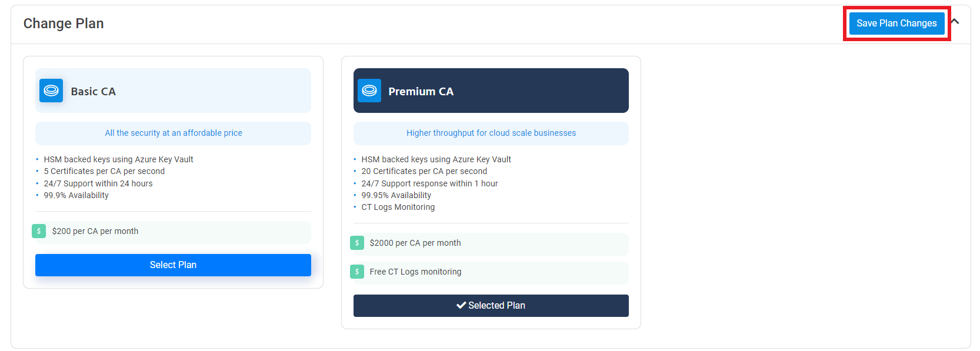980x351 pixels.
Task: Click 'CT Logs Monitoring' bullet item
Action: click(x=398, y=207)
